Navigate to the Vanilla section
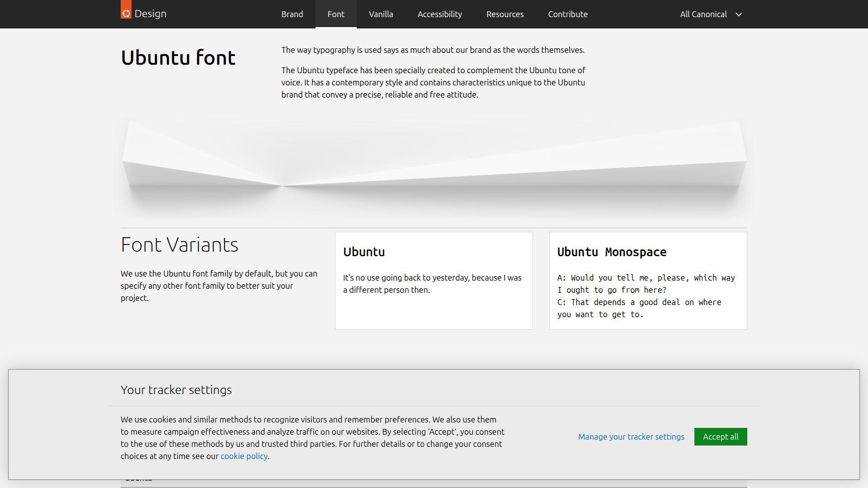The height and width of the screenshot is (488, 868). pyautogui.click(x=380, y=14)
